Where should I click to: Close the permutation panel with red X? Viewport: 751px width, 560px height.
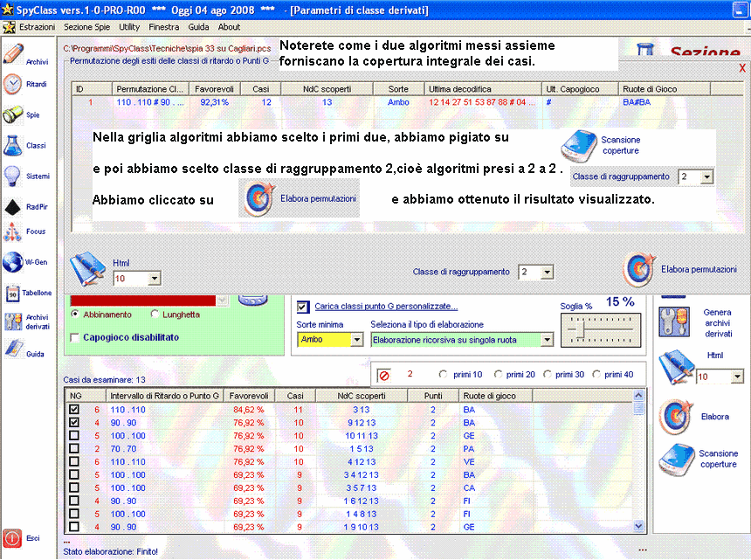(742, 68)
